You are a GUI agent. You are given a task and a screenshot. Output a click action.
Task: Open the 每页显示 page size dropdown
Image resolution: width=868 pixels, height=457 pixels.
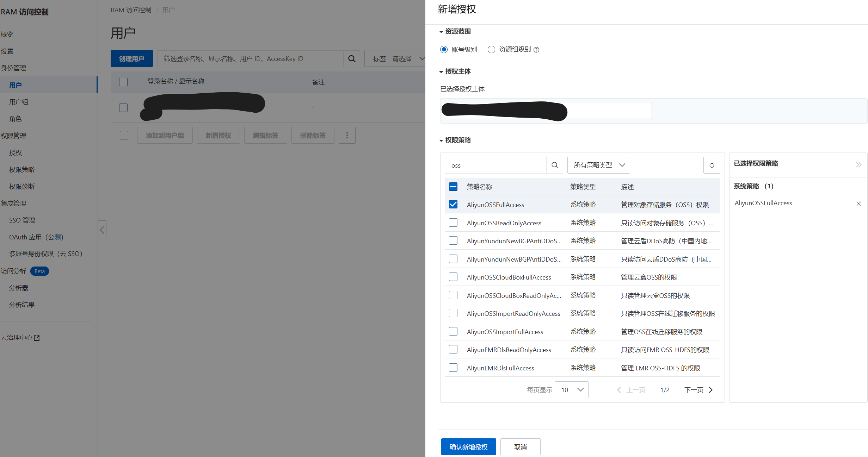571,390
